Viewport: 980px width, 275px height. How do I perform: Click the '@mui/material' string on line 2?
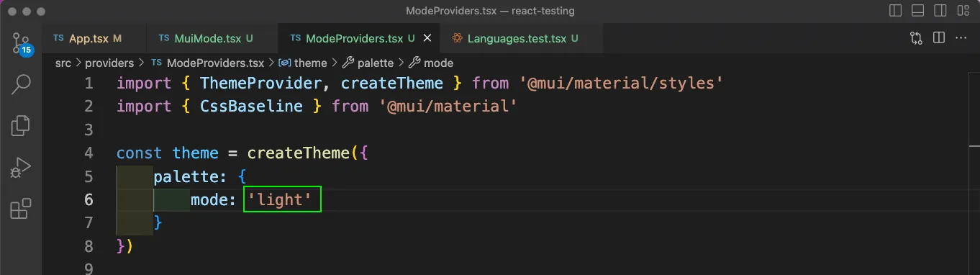coord(448,107)
